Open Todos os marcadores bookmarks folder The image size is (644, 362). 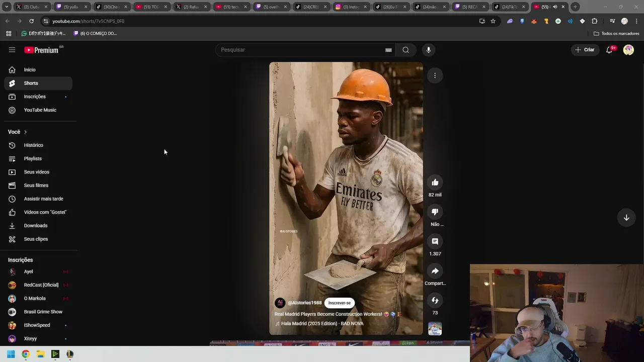point(616,34)
